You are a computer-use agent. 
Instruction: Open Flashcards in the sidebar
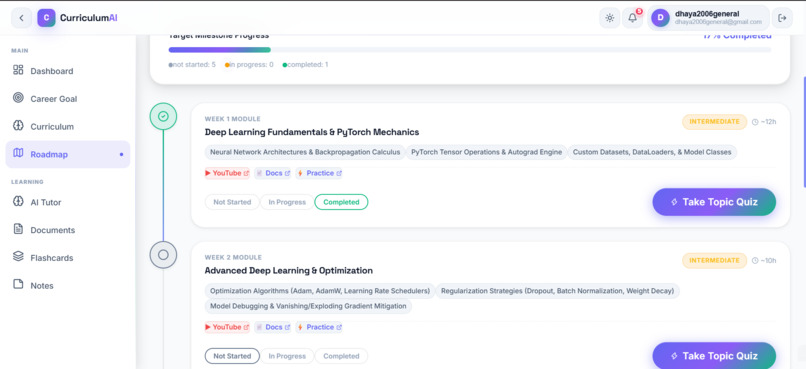pyautogui.click(x=67, y=258)
